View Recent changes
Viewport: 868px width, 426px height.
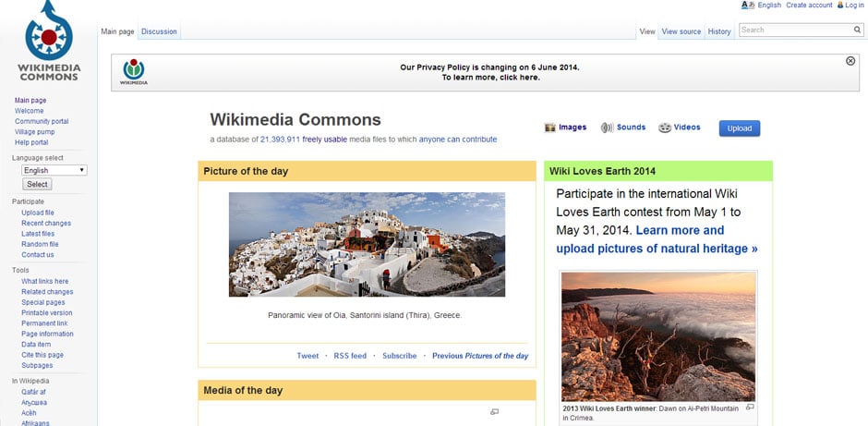46,224
